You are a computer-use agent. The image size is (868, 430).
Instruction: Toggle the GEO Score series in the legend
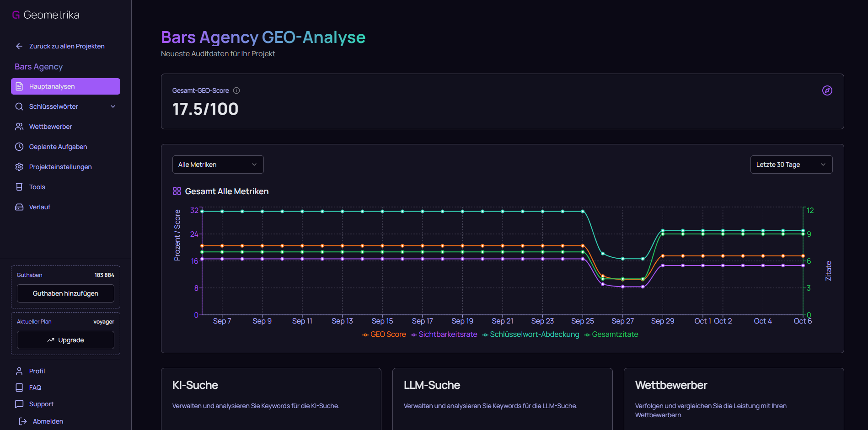(388, 334)
